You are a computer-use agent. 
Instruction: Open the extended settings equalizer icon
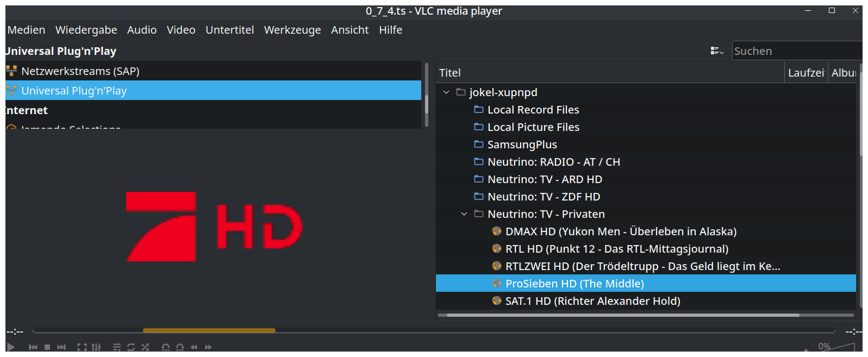click(x=96, y=347)
